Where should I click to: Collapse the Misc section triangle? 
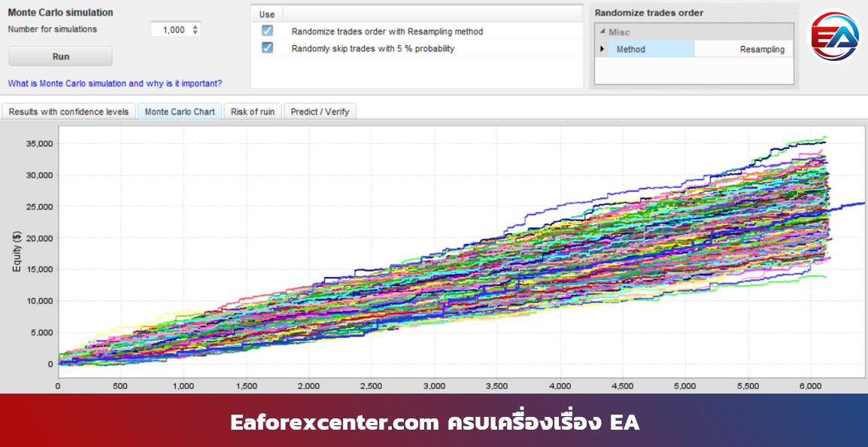point(602,32)
